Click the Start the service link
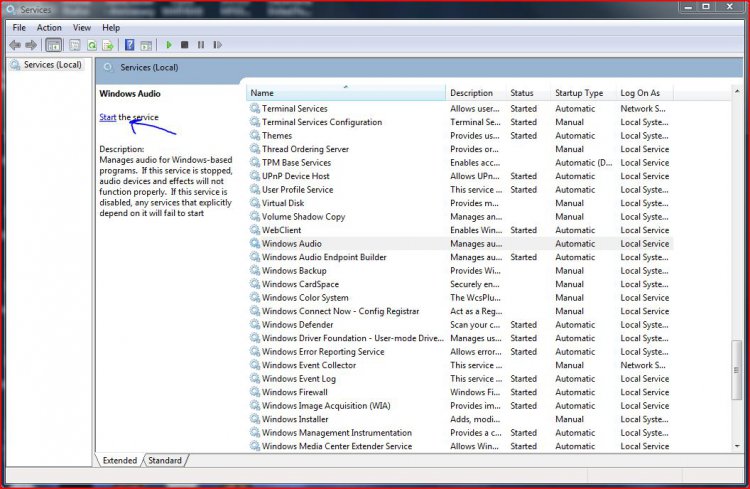Image resolution: width=750 pixels, height=489 pixels. click(x=108, y=117)
